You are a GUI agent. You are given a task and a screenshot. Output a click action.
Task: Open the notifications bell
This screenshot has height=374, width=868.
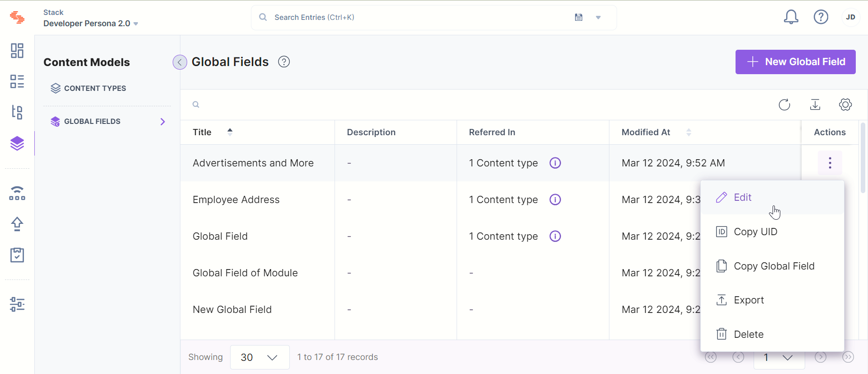pos(791,17)
